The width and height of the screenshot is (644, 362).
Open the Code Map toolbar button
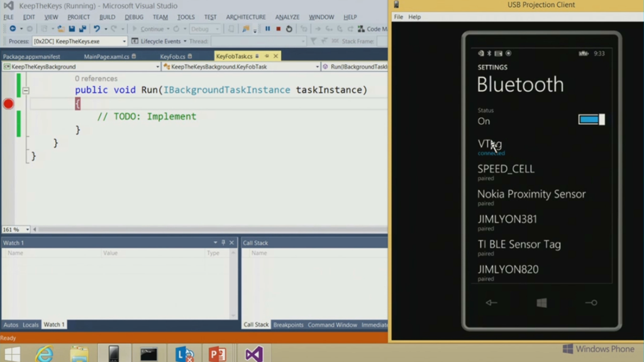[x=373, y=29]
